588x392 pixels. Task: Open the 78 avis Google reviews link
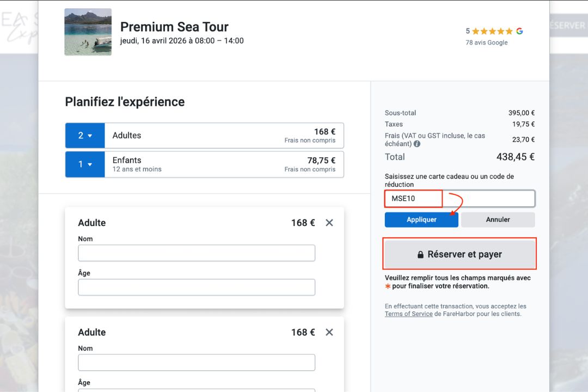pos(486,42)
